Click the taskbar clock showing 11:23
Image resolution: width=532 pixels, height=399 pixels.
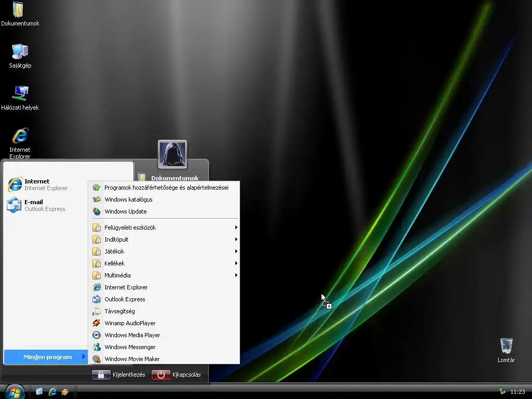pyautogui.click(x=518, y=392)
